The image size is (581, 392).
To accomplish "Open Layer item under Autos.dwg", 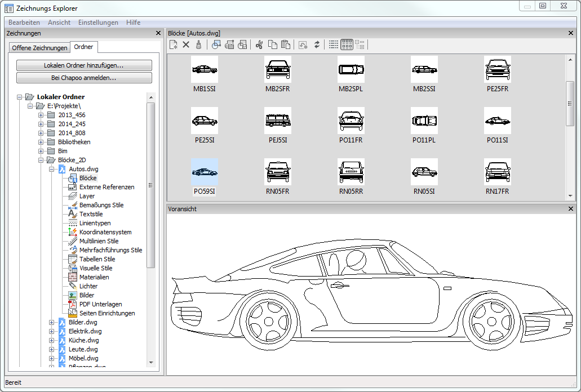I will (x=87, y=196).
